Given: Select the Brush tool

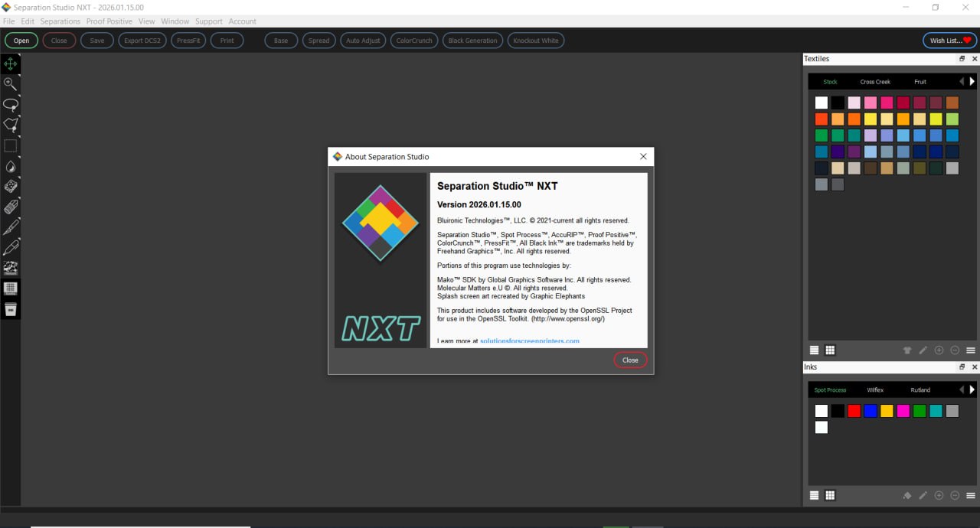Looking at the screenshot, I should (x=10, y=227).
